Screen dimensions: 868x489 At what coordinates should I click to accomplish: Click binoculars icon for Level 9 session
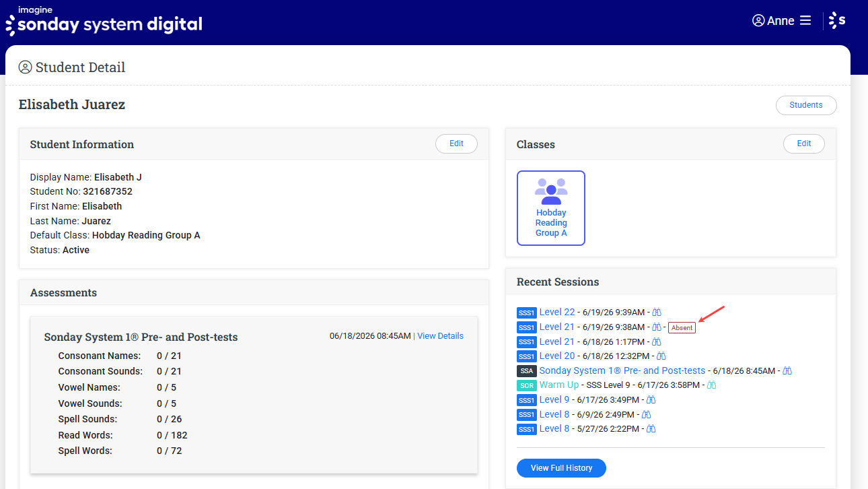[651, 400]
